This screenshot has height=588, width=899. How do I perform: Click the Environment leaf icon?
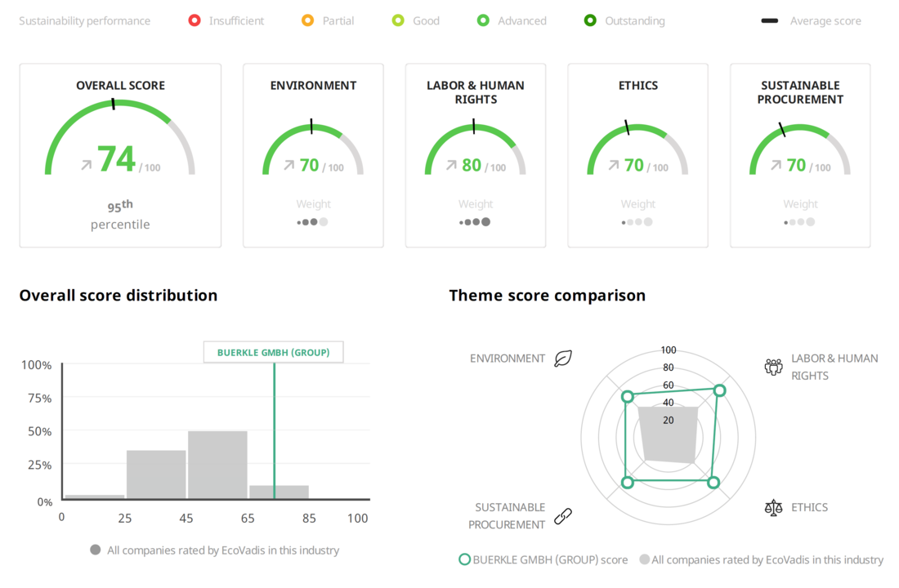pos(563,359)
